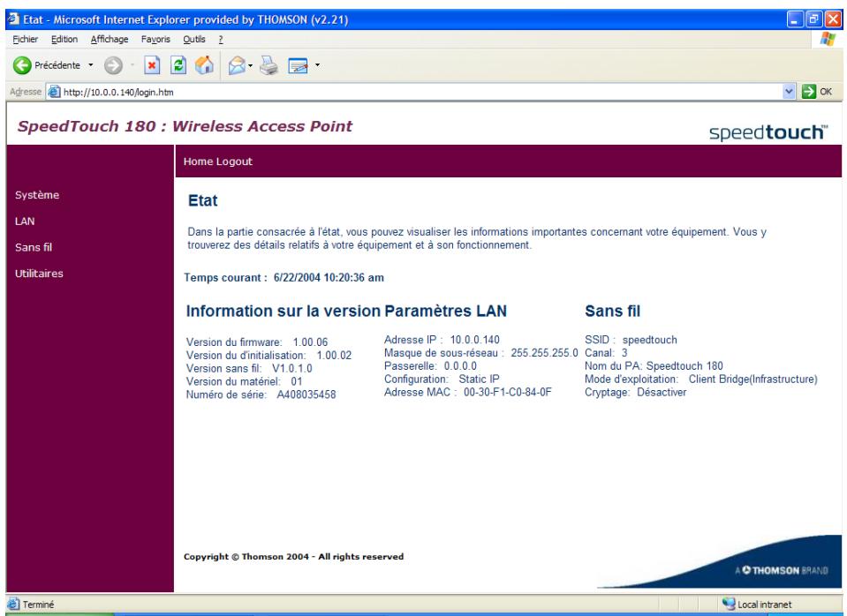Screen dimensions: 847x616
Task: Click the Home link
Action: click(198, 162)
